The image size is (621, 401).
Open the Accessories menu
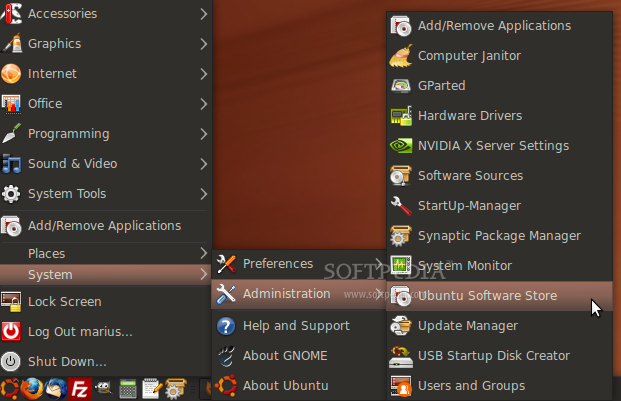[x=105, y=13]
